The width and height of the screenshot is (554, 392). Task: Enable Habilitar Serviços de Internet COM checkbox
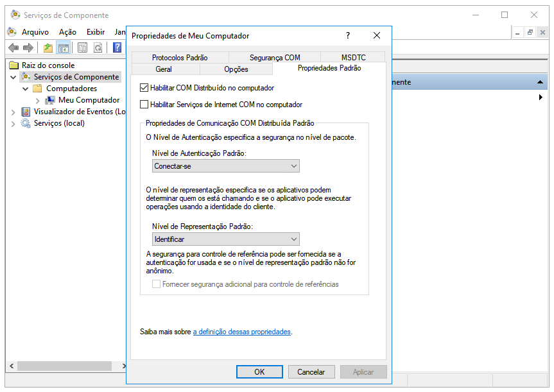click(144, 105)
